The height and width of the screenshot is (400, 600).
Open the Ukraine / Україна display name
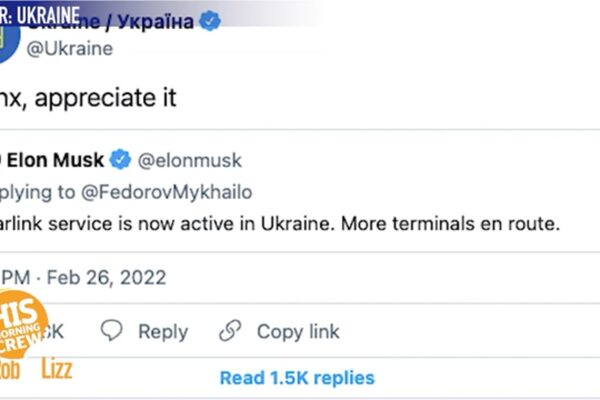pyautogui.click(x=111, y=22)
